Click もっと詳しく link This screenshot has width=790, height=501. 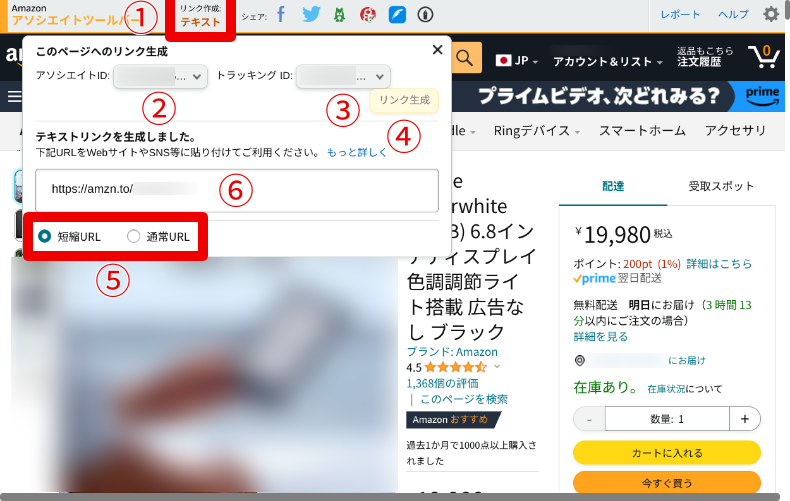(357, 152)
